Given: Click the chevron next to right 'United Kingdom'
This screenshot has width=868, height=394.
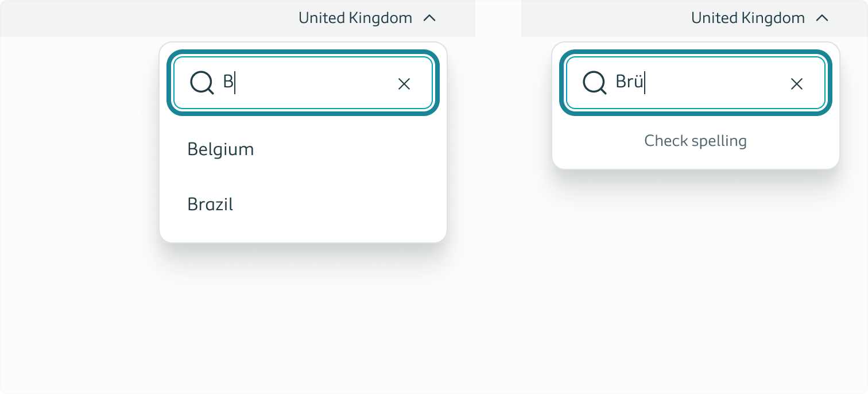Looking at the screenshot, I should pos(823,18).
